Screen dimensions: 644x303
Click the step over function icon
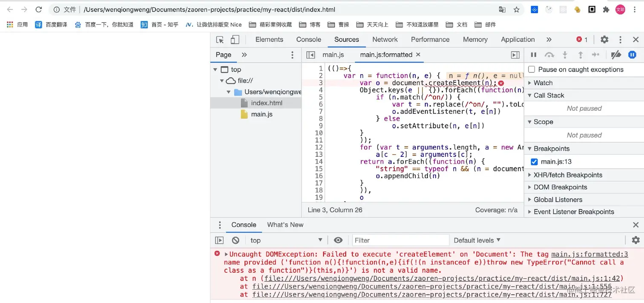pyautogui.click(x=549, y=55)
